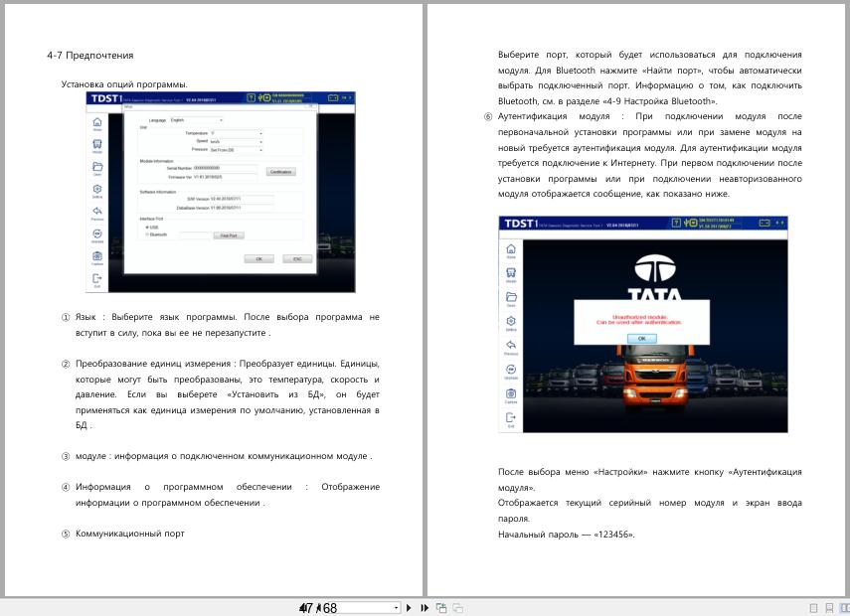Click the Capture camera icon in sidebar

pos(97,254)
